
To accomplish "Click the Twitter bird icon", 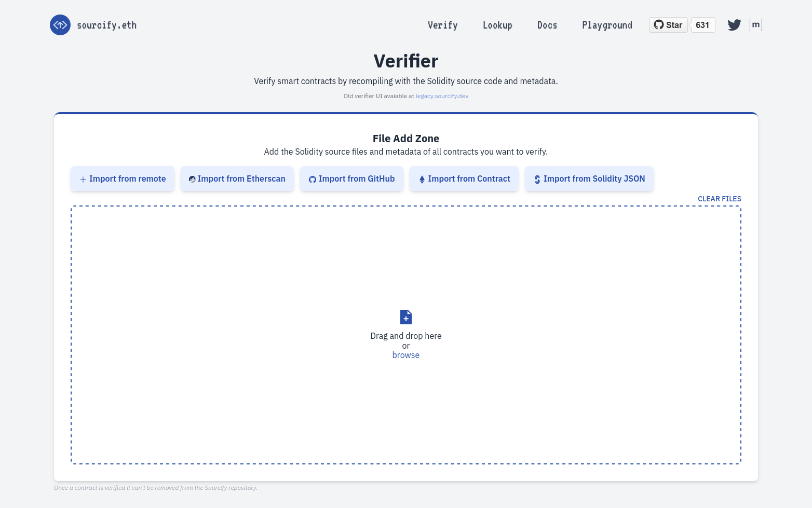I will point(734,24).
